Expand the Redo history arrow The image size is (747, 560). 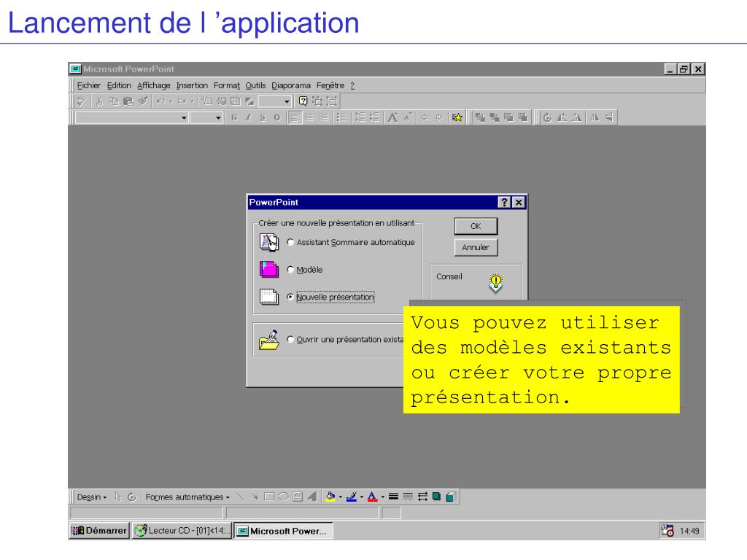[x=192, y=101]
